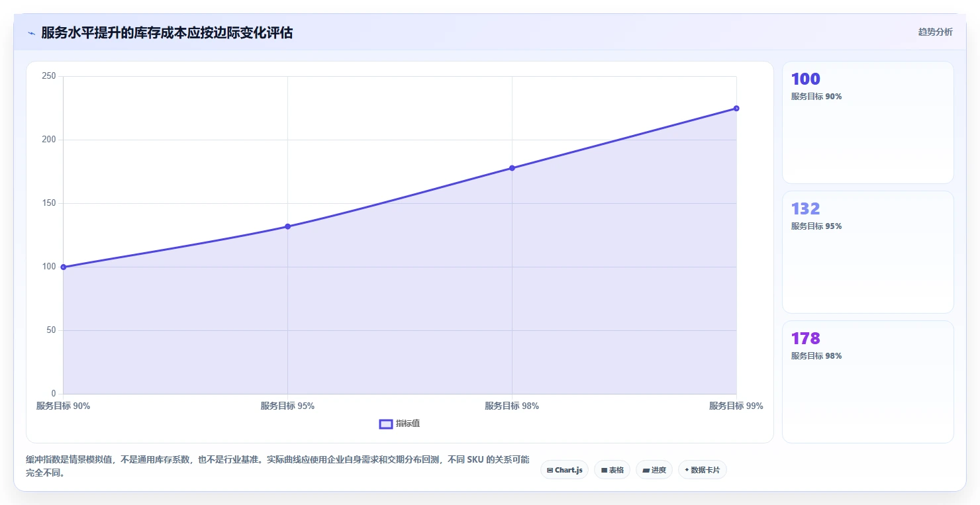This screenshot has height=505, width=980.
Task: Select the 表格 tag chip
Action: [612, 470]
